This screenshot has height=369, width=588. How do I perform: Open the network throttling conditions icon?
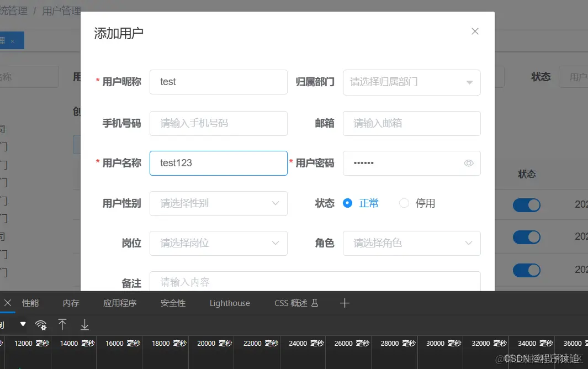click(41, 325)
